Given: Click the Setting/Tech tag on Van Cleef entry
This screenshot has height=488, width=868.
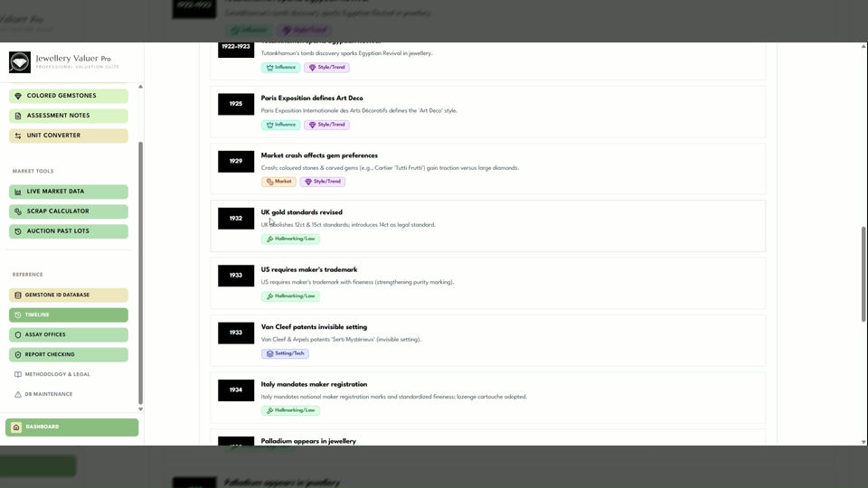Looking at the screenshot, I should pos(285,353).
